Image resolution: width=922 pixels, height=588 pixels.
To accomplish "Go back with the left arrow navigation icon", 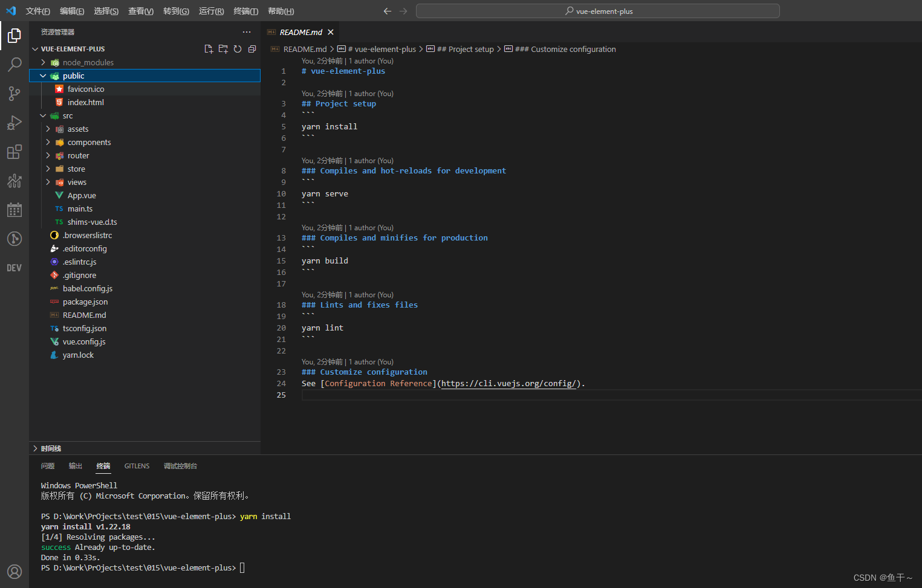I will point(388,11).
